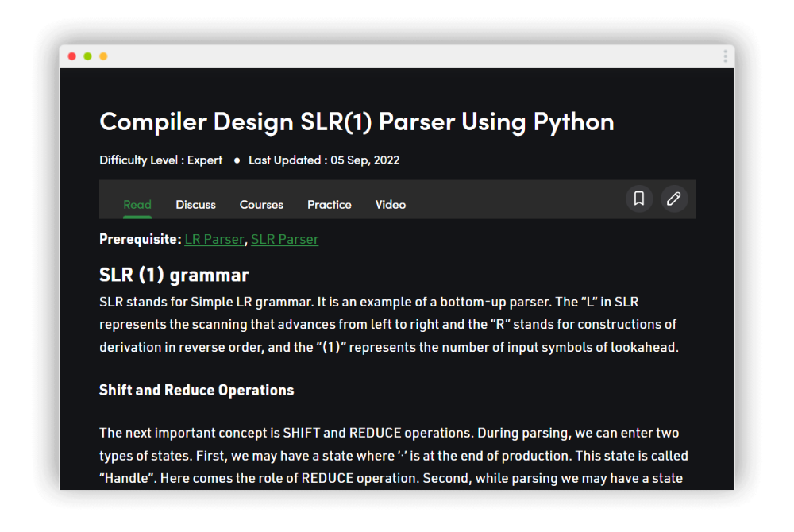Click the Shift and Reduce Operations heading
This screenshot has width=794, height=532.
pos(196,390)
